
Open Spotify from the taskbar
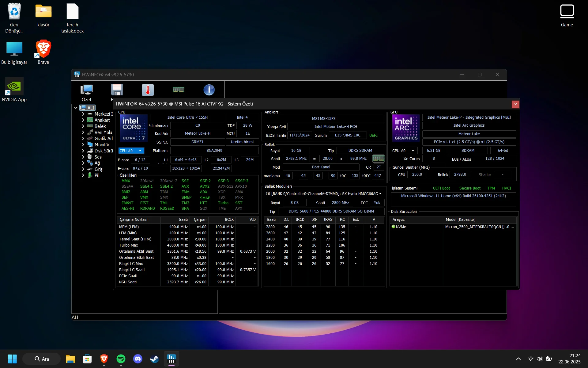(x=121, y=359)
